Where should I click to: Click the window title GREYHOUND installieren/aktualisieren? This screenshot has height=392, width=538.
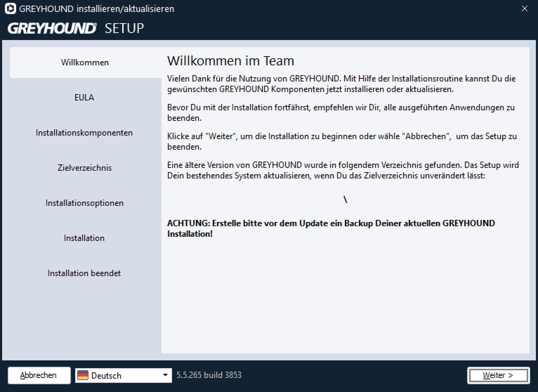[x=97, y=9]
